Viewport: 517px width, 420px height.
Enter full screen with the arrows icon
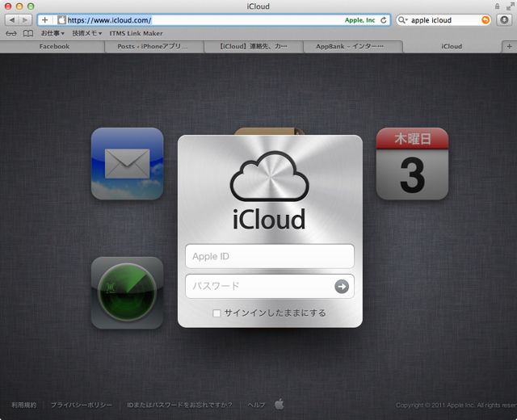pos(510,6)
